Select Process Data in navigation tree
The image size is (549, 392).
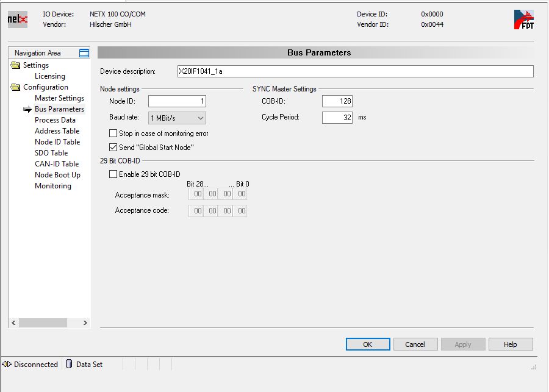click(x=55, y=120)
